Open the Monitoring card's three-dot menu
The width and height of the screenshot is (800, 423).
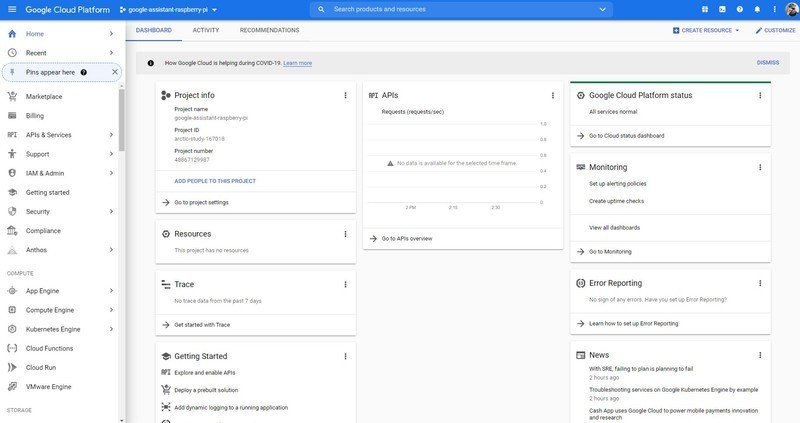[760, 167]
